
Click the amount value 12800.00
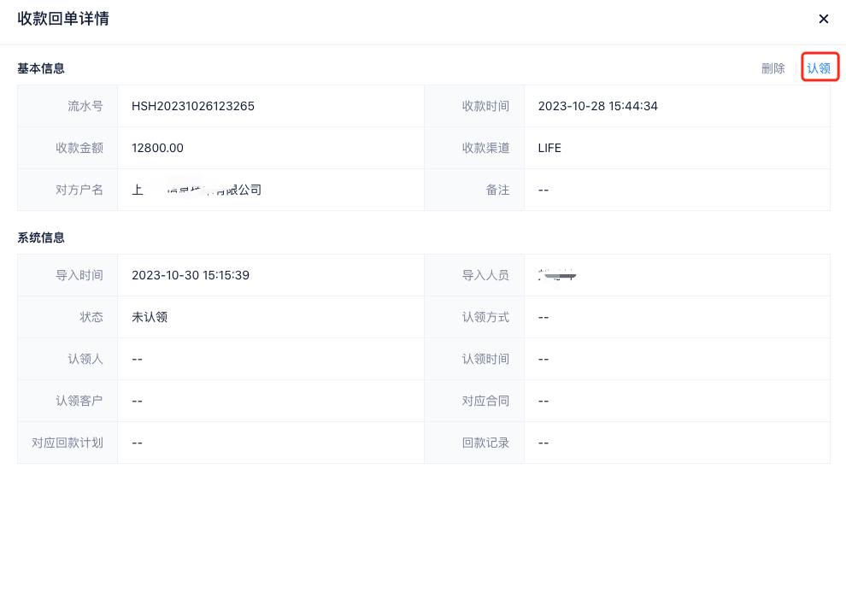pos(157,148)
